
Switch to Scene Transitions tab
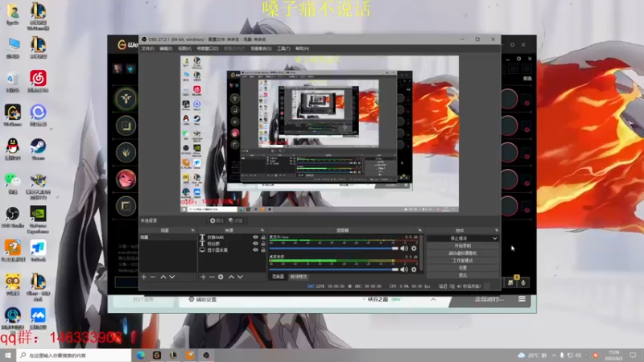(x=299, y=277)
